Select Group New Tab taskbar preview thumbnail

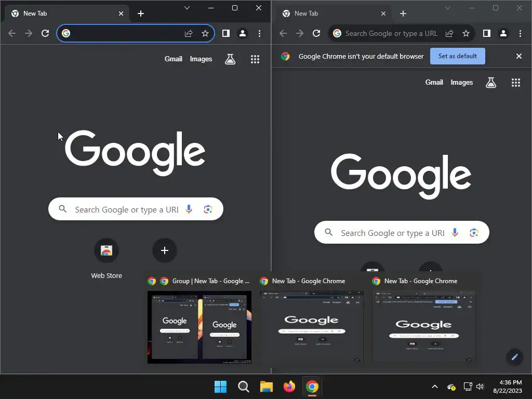(x=199, y=327)
